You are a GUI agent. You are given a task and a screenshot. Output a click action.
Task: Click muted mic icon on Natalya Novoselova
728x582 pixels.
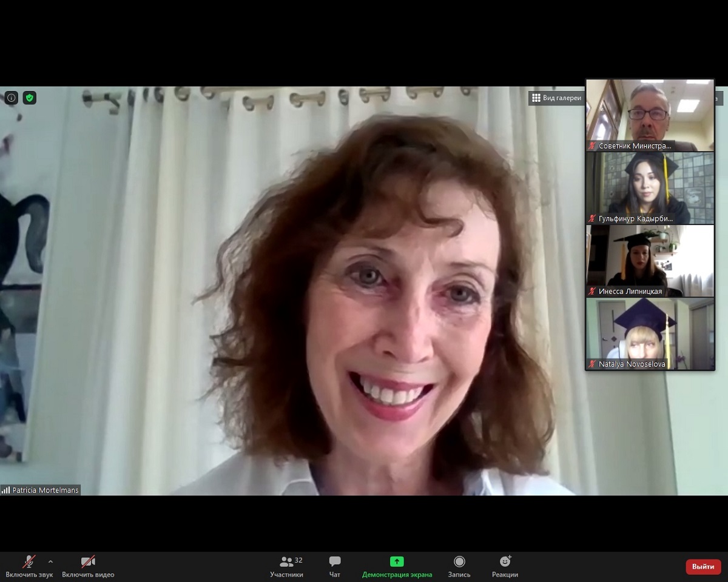(x=592, y=364)
